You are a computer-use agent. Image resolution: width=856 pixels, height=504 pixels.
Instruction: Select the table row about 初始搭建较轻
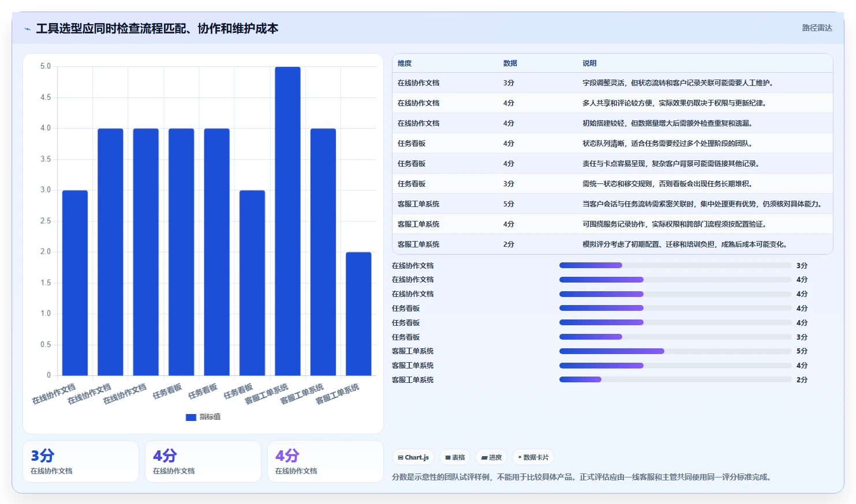pos(612,123)
